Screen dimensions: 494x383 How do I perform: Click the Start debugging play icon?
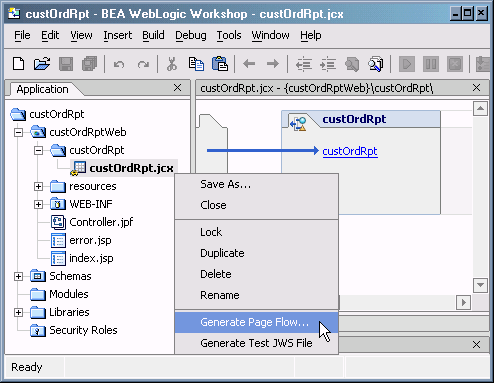click(407, 63)
